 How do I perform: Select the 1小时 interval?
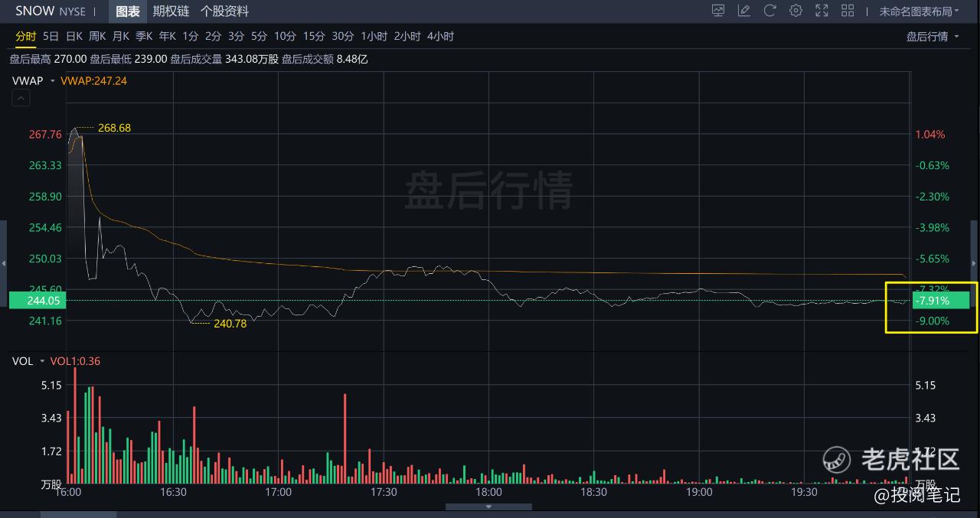pos(374,36)
